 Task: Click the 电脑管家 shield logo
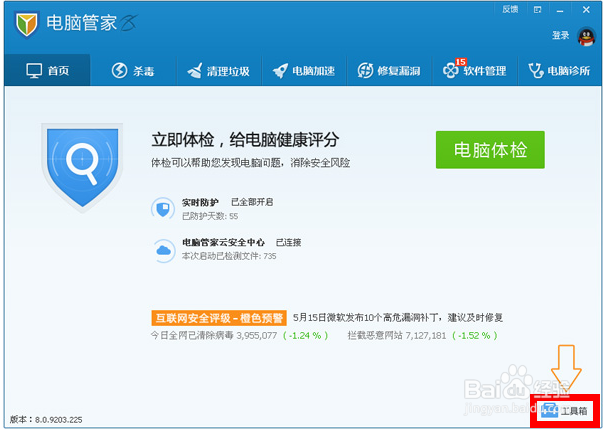pos(27,24)
